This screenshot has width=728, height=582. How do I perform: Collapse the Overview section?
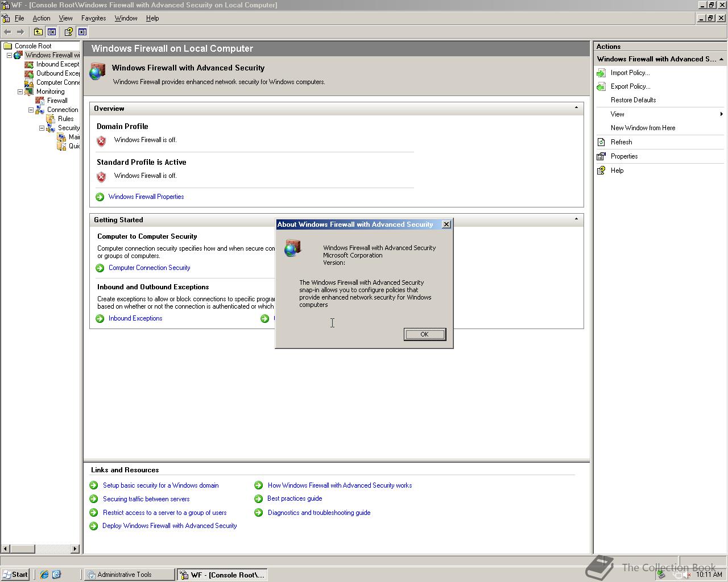click(x=576, y=108)
